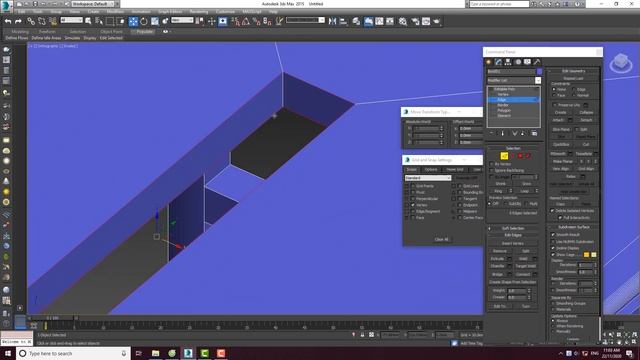The width and height of the screenshot is (640, 360).
Task: Toggle Smooth Result checkbox
Action: click(x=553, y=235)
